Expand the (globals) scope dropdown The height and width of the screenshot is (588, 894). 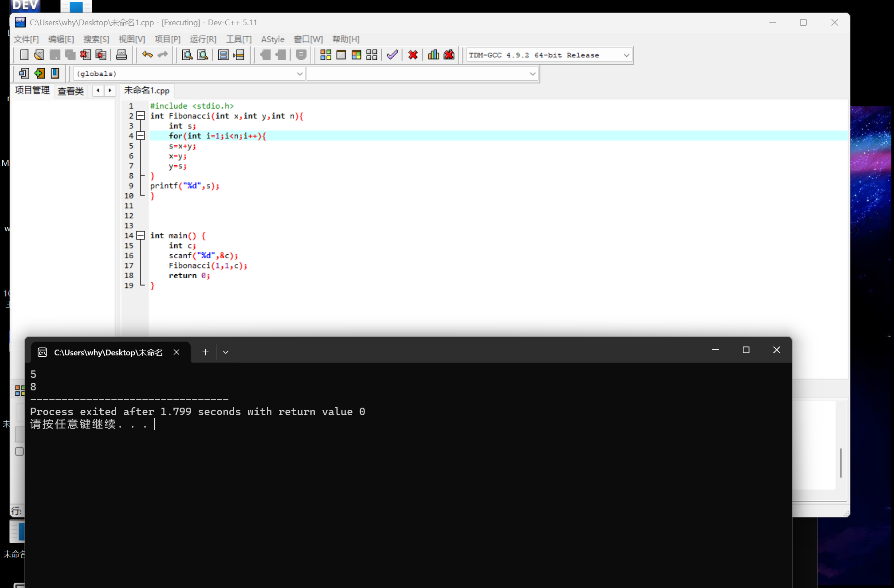[x=300, y=74]
